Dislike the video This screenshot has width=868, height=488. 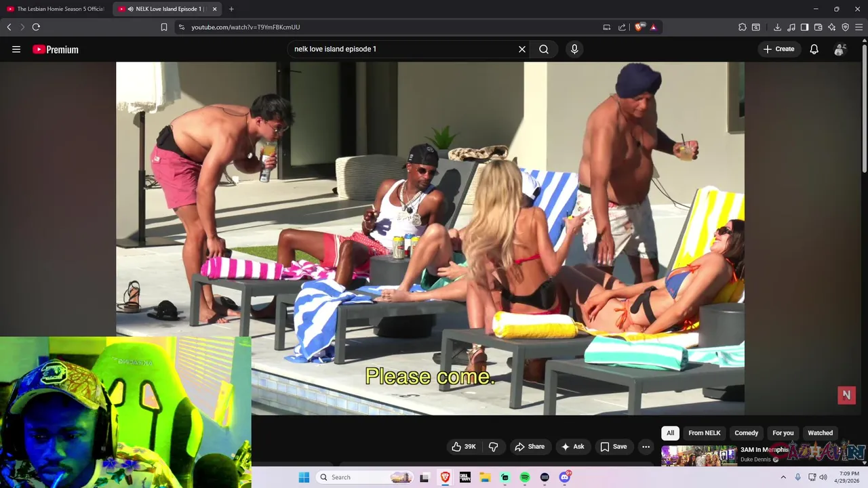point(493,447)
